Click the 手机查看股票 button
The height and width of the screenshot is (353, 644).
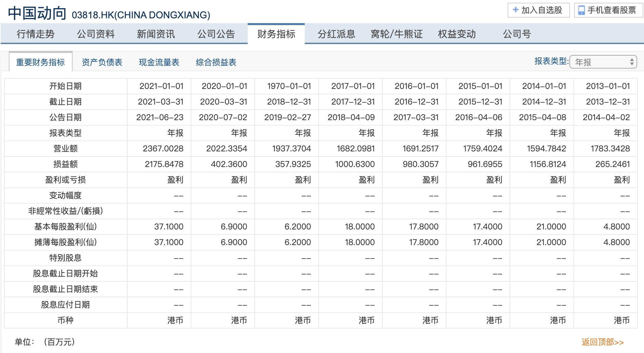[x=607, y=10]
